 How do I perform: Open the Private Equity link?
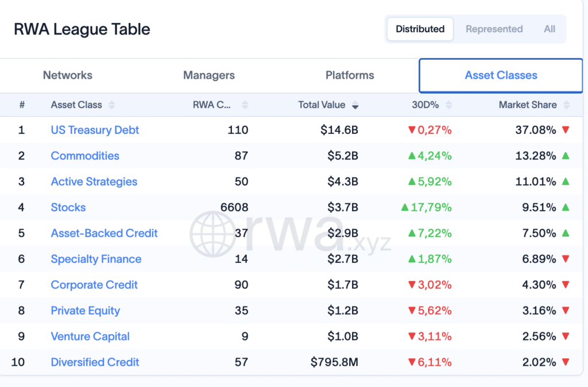tap(86, 311)
